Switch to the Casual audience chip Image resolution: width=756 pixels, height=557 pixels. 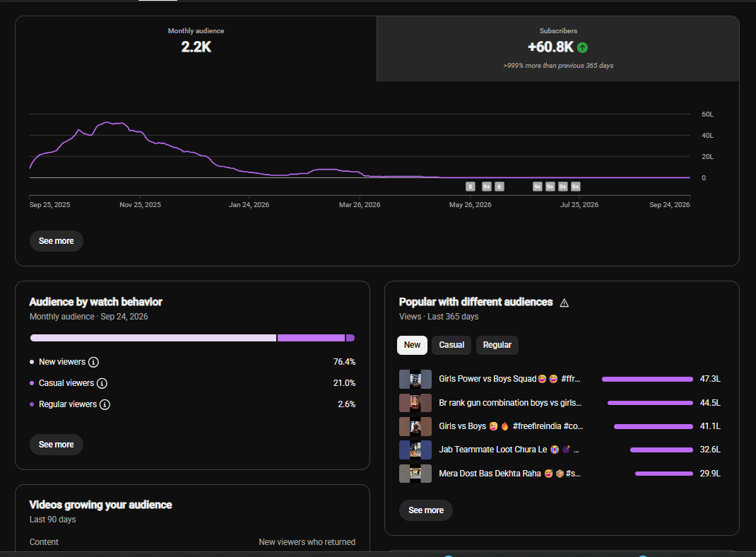[451, 345]
